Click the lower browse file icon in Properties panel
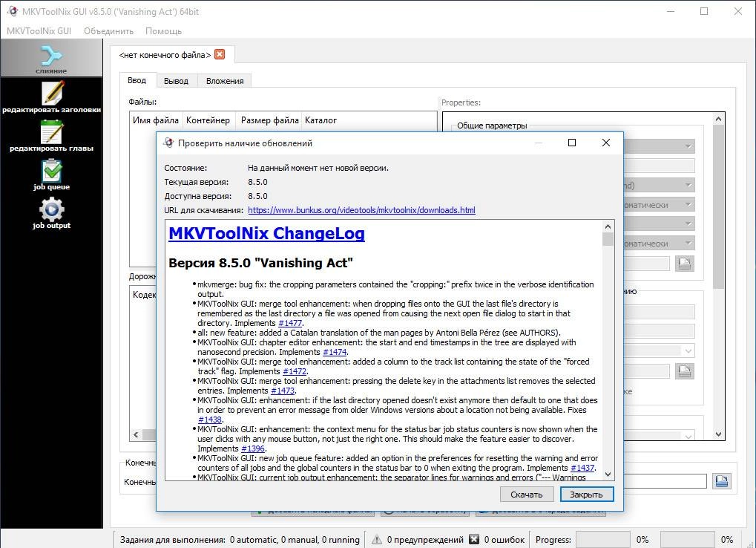The image size is (756, 548). [684, 371]
